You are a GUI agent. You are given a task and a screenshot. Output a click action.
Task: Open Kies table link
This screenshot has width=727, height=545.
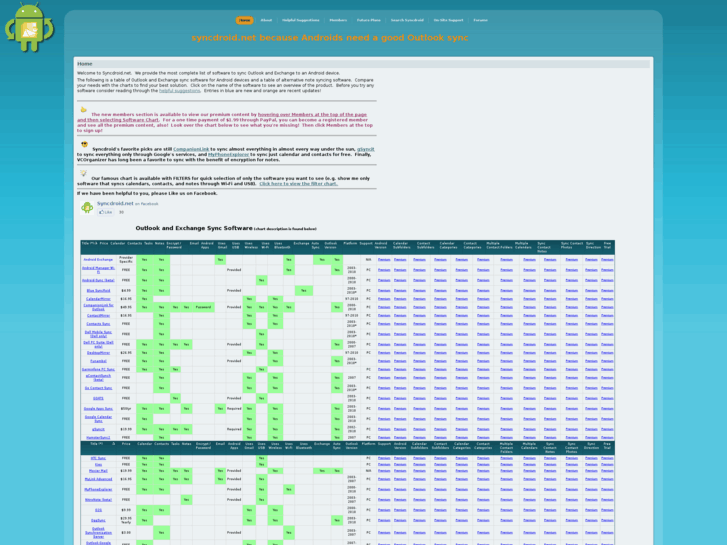tap(98, 464)
